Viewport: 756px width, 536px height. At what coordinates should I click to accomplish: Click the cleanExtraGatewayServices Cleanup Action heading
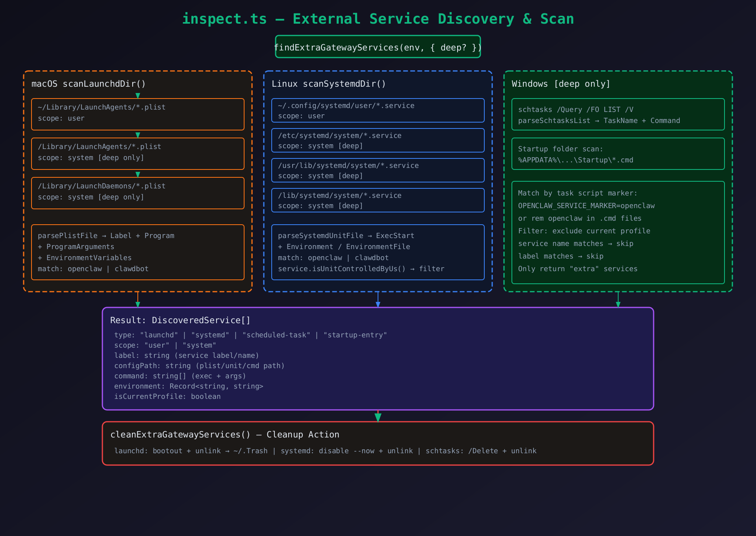click(224, 435)
